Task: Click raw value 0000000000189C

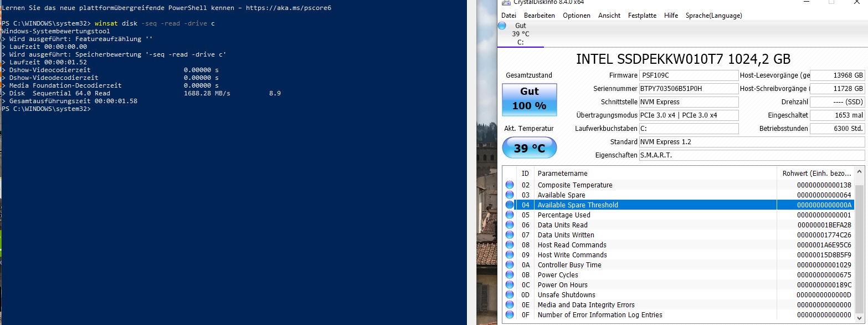Action: [824, 285]
